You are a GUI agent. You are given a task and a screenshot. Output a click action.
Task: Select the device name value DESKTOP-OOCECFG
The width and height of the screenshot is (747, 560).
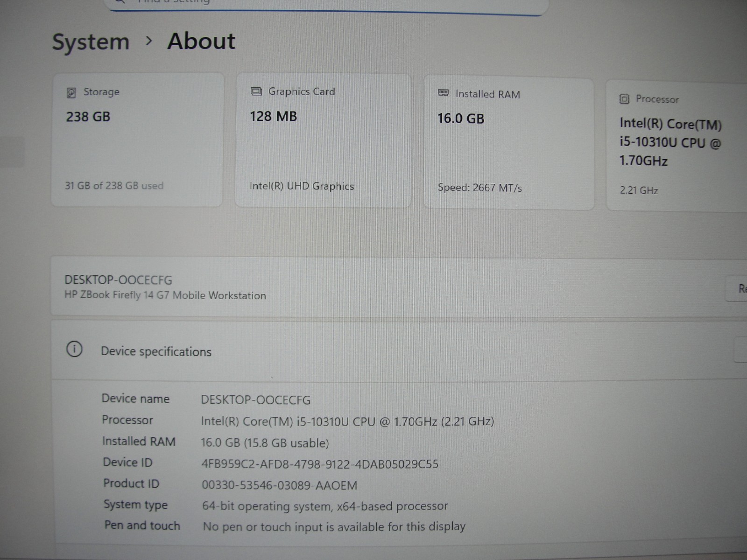click(x=255, y=400)
